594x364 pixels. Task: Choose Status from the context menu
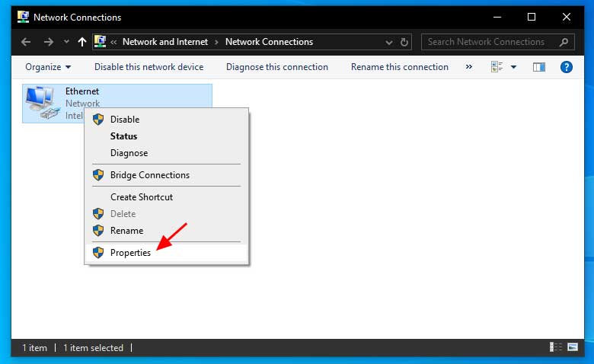click(x=166, y=136)
